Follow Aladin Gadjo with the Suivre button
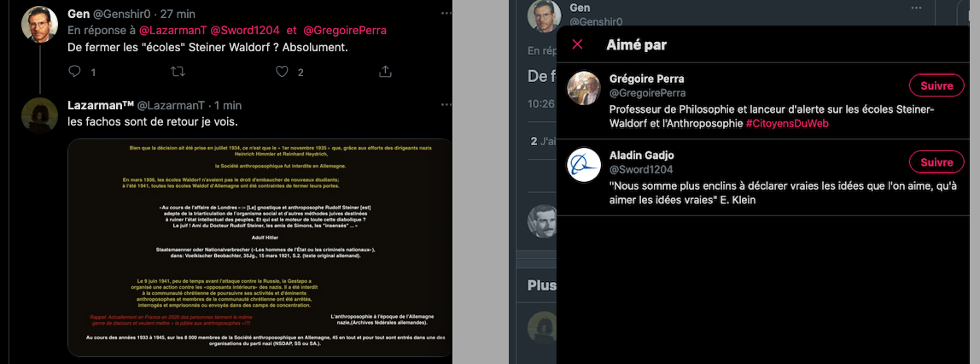This screenshot has width=980, height=364. 936,162
